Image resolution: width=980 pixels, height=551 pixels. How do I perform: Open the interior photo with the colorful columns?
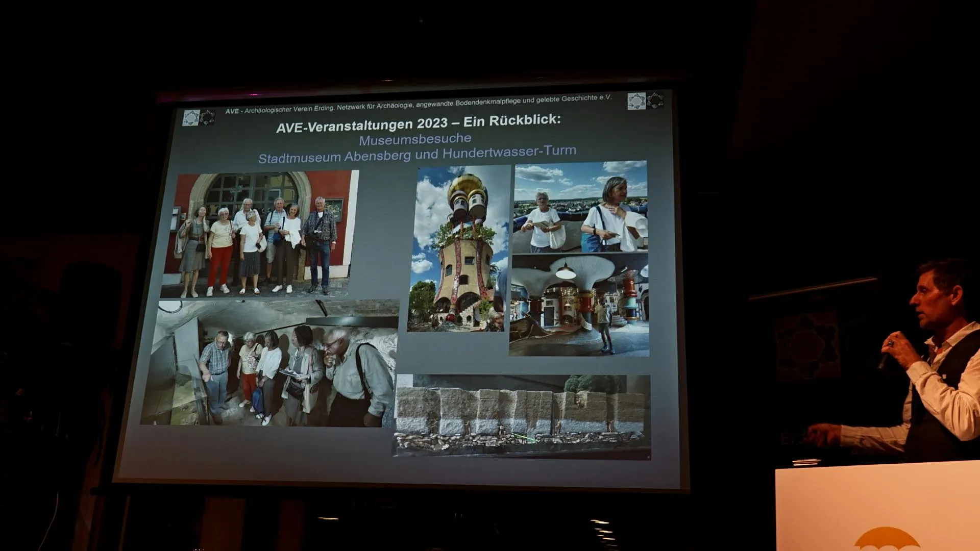[x=579, y=305]
